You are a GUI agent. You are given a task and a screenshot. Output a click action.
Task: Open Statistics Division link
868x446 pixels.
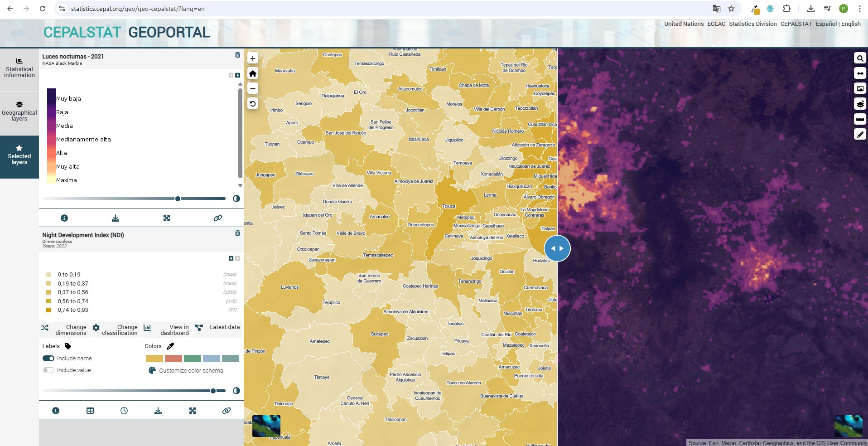[x=752, y=24]
